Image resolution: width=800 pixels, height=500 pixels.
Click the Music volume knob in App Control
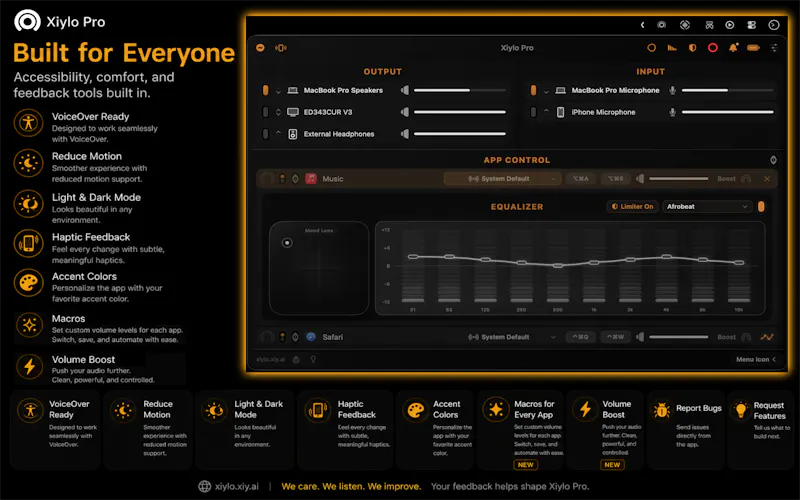coord(267,179)
